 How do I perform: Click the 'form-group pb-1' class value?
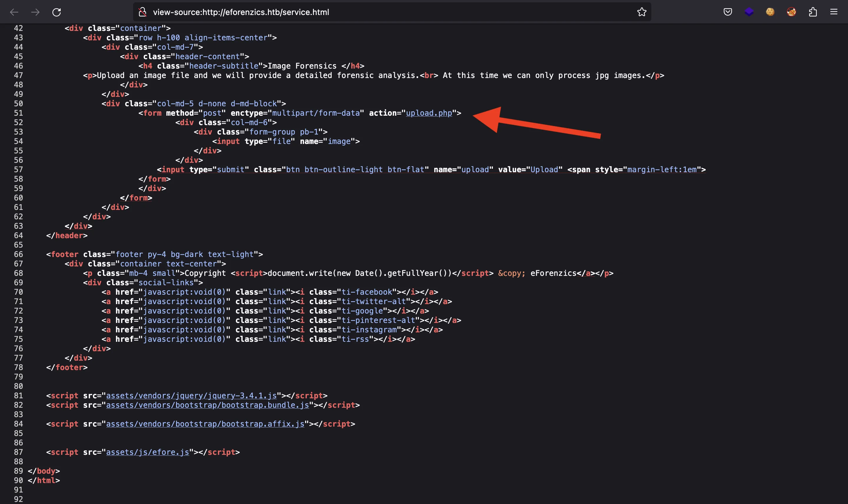(x=284, y=132)
